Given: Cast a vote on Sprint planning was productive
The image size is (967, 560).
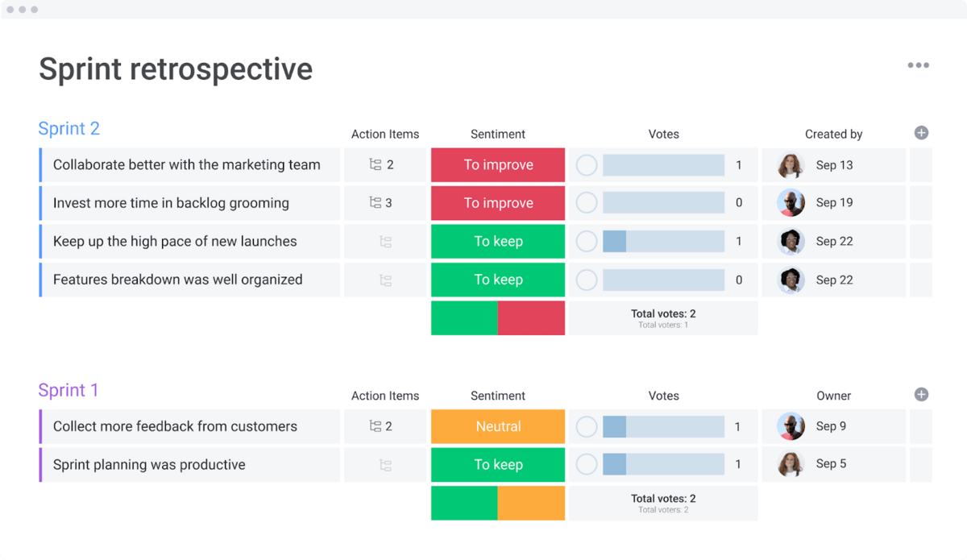Looking at the screenshot, I should click(587, 465).
